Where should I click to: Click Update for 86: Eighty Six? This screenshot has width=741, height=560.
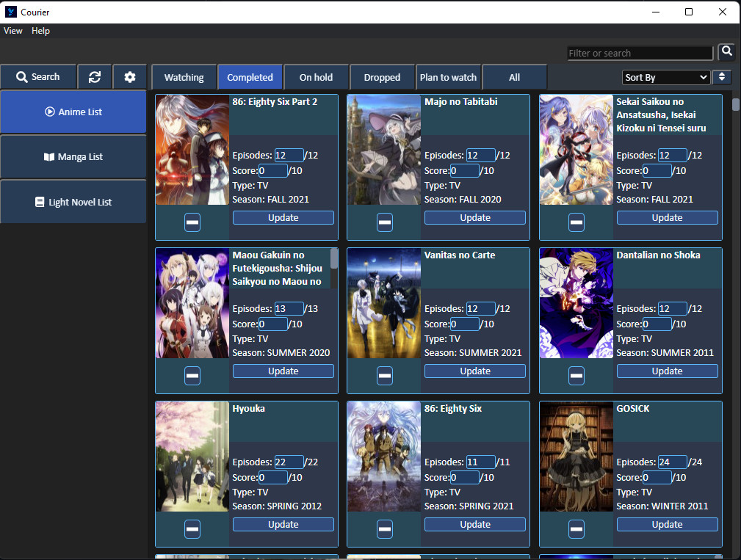[x=475, y=525]
